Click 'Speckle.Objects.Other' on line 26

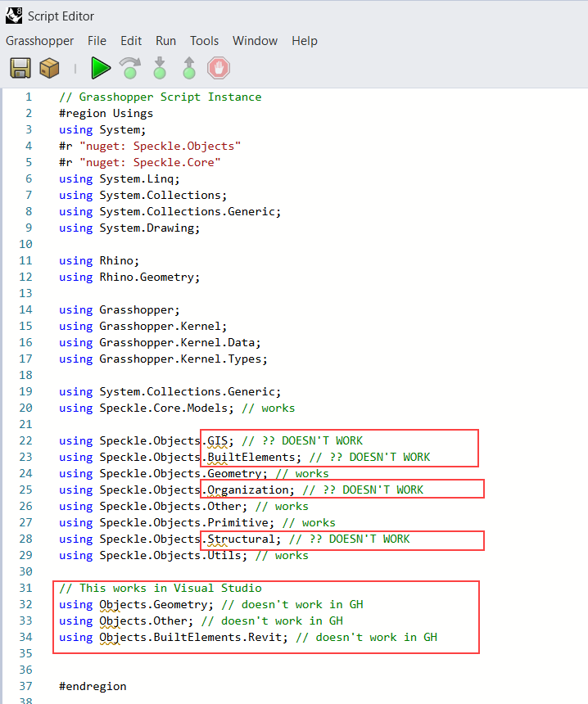click(170, 507)
